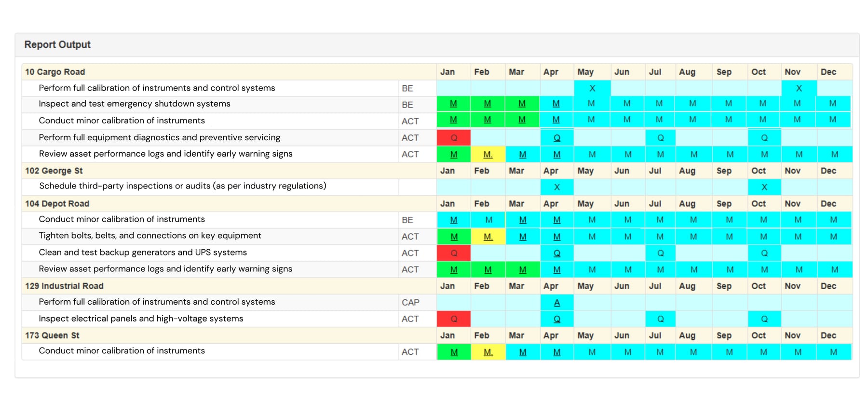Click the 104 Depot Road group header
Screen dimensions: 868x402
[57, 203]
